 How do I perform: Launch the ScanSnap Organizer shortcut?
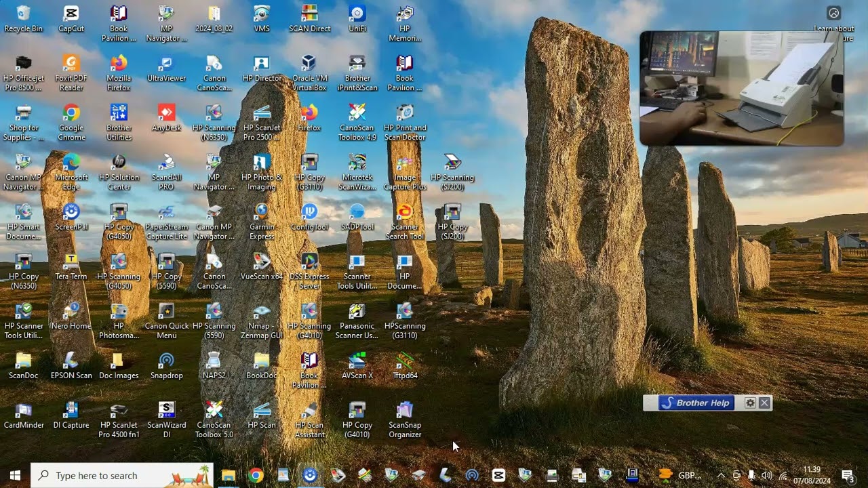pyautogui.click(x=405, y=420)
